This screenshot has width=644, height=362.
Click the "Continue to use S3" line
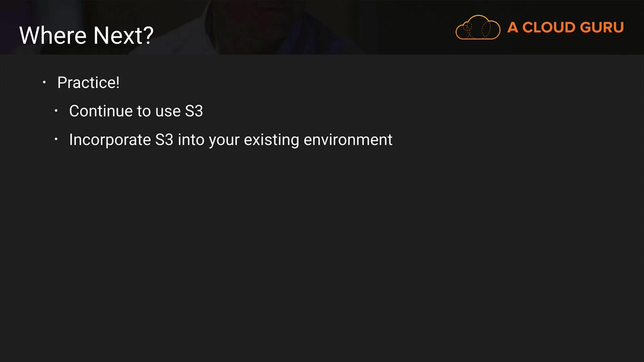tap(136, 111)
